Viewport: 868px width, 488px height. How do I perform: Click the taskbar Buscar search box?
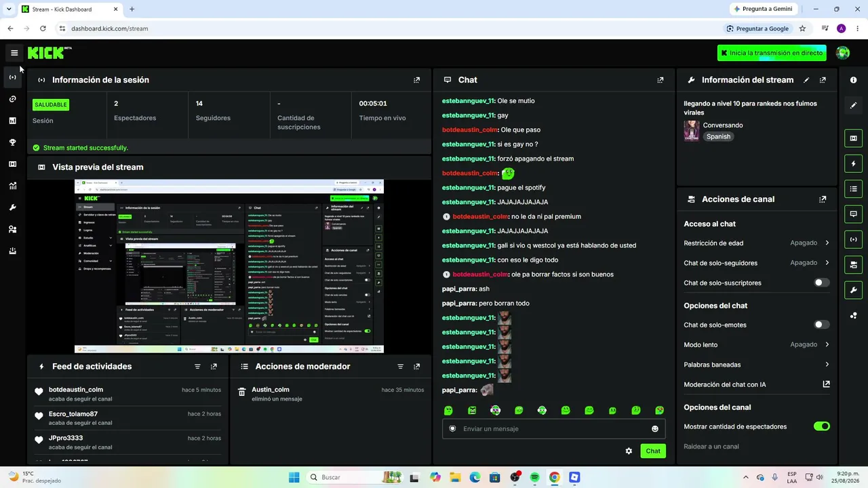tap(354, 477)
